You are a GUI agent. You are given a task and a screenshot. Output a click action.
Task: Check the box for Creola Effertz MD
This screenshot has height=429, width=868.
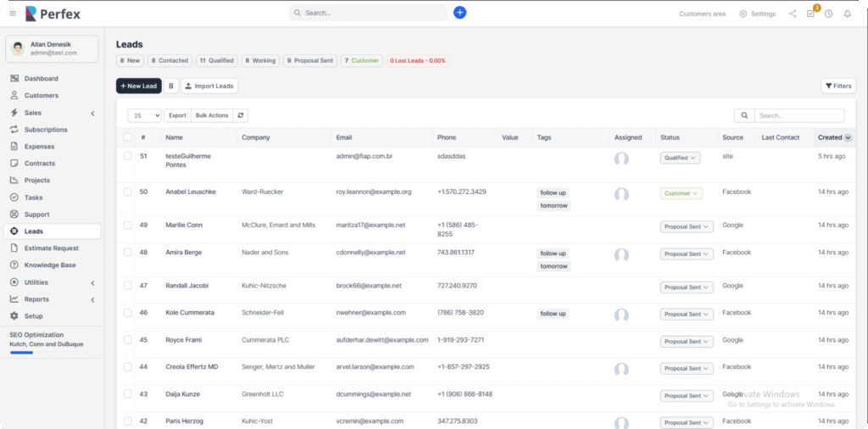click(x=128, y=367)
